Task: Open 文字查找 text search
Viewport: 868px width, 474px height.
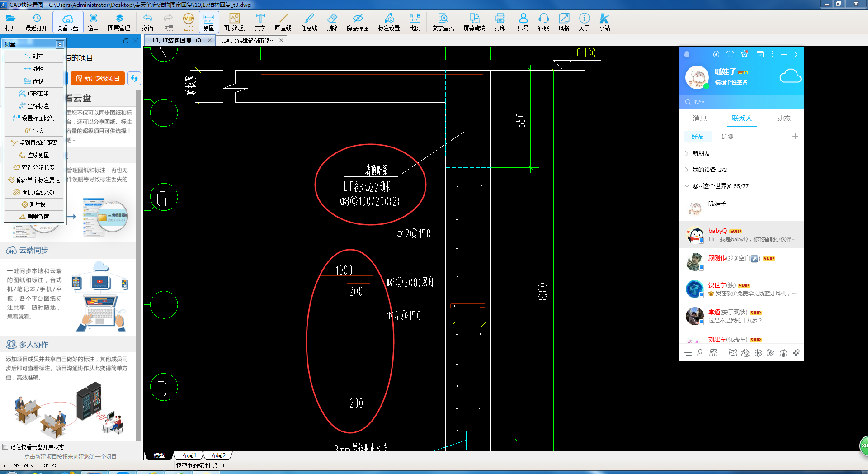Action: [443, 22]
